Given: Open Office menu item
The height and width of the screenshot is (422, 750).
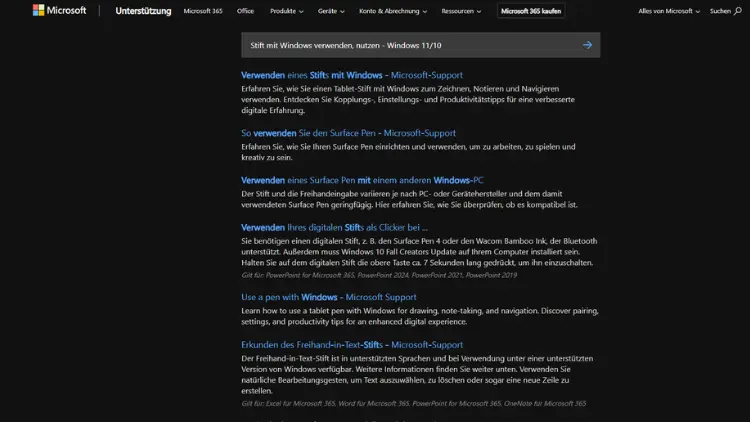Looking at the screenshot, I should 245,11.
